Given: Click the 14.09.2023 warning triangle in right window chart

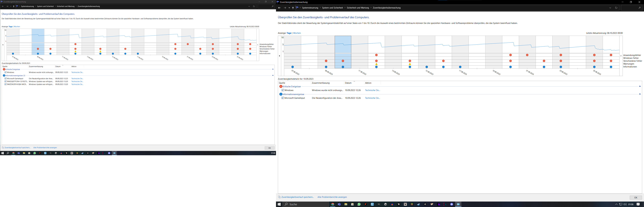Looking at the screenshot, I should coord(410,64).
